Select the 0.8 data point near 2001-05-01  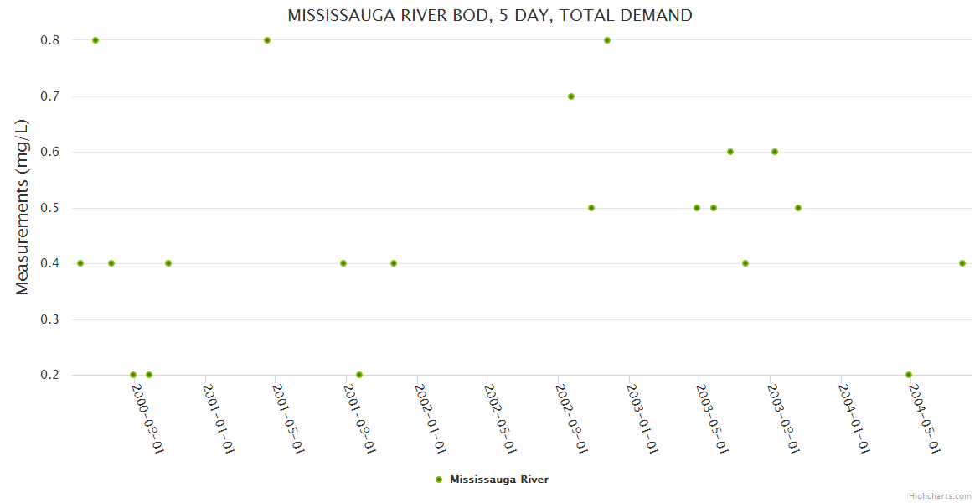pyautogui.click(x=267, y=40)
